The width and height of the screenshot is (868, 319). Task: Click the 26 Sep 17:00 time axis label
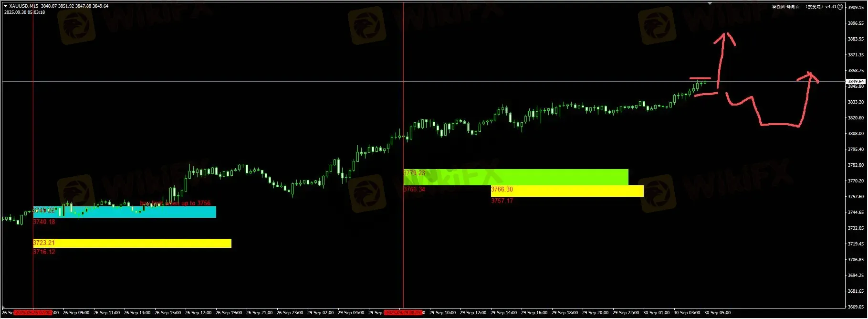pyautogui.click(x=198, y=313)
